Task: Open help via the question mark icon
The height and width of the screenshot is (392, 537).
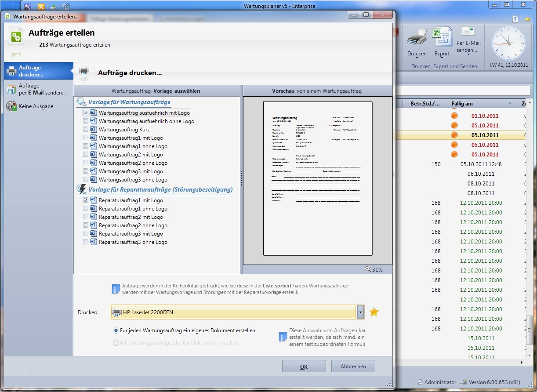Action: click(515, 19)
